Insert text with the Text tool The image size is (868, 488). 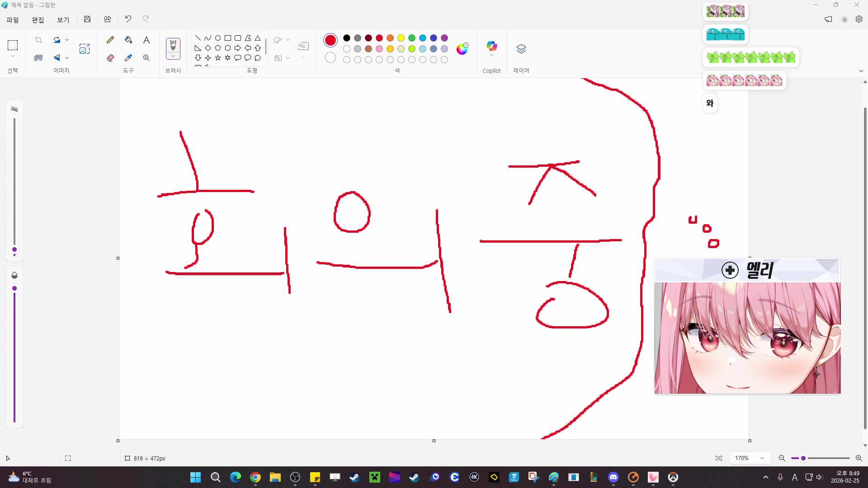point(146,40)
